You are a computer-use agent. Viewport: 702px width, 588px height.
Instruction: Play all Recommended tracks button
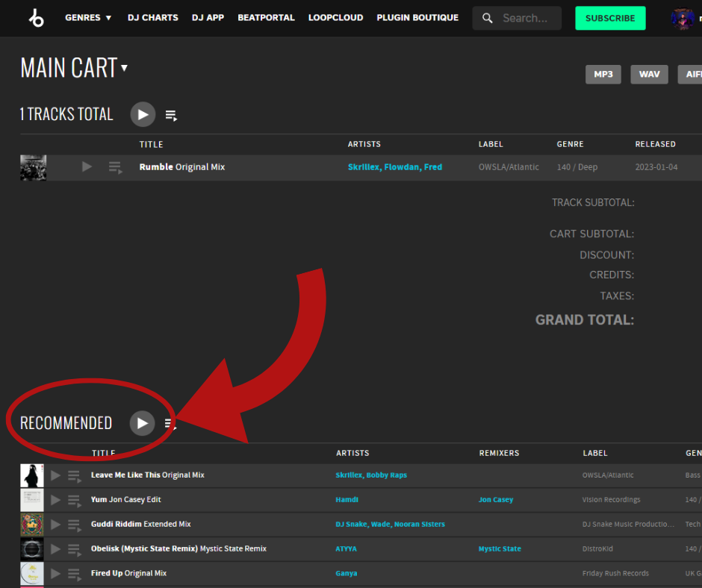click(143, 423)
